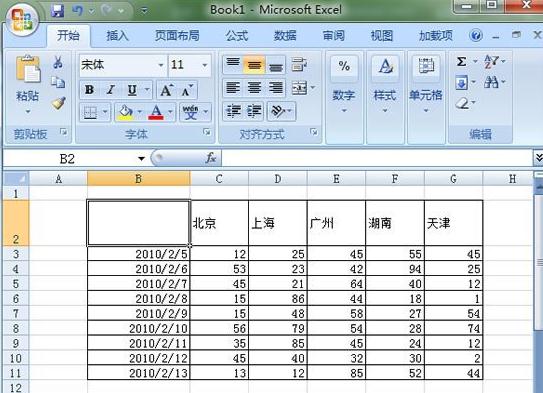Expand the Name Box dropdown arrow
The image size is (543, 393).
(141, 159)
